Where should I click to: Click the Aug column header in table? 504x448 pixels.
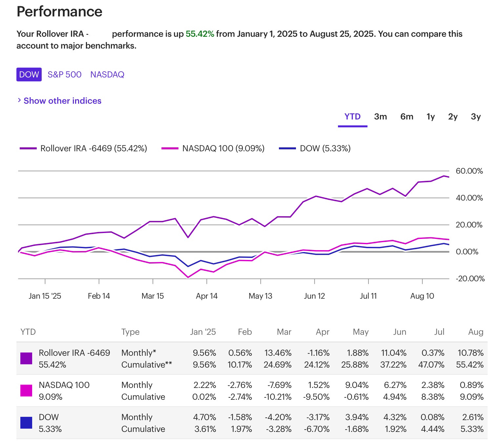pos(475,332)
